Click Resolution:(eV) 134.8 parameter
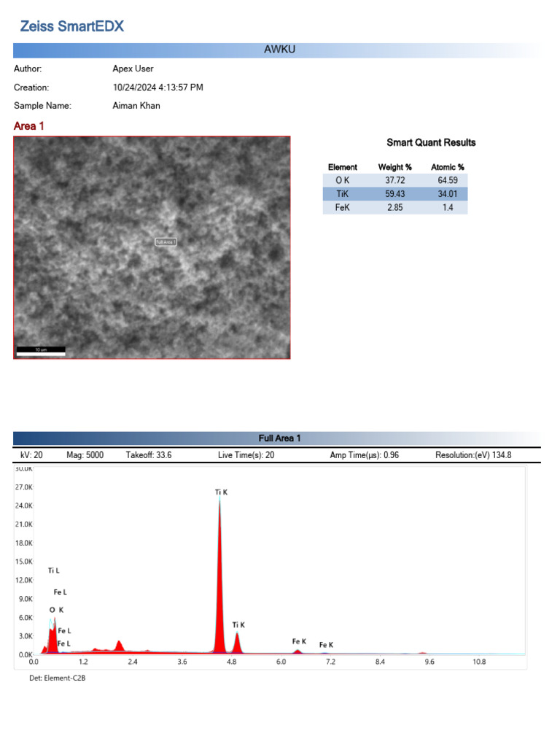The image size is (560, 747). click(x=473, y=455)
